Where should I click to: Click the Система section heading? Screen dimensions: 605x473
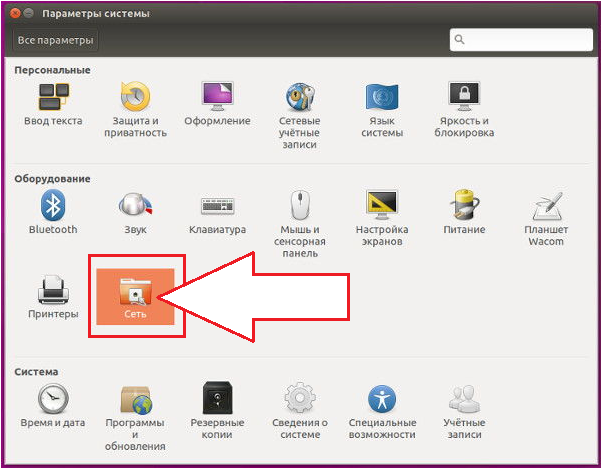click(36, 372)
